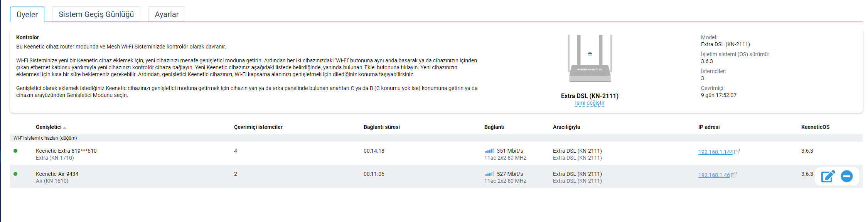Sort table by Genişletici column header

49,127
